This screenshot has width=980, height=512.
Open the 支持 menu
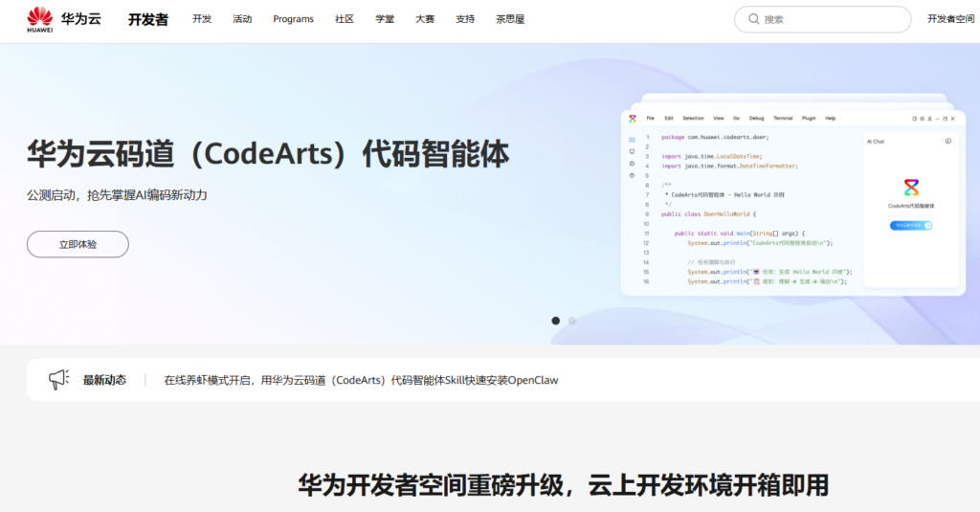pos(465,19)
